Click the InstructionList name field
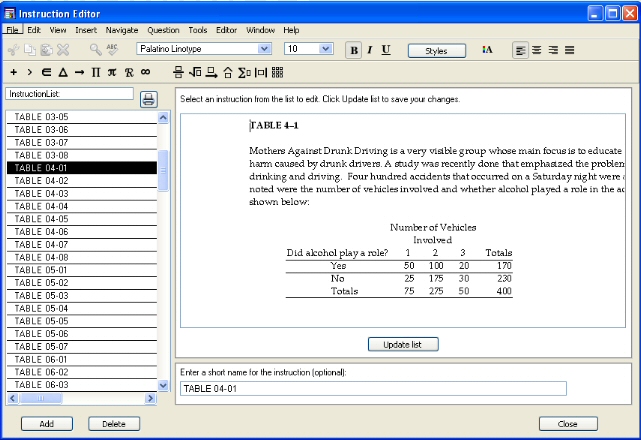This screenshot has width=641, height=440. 69,94
